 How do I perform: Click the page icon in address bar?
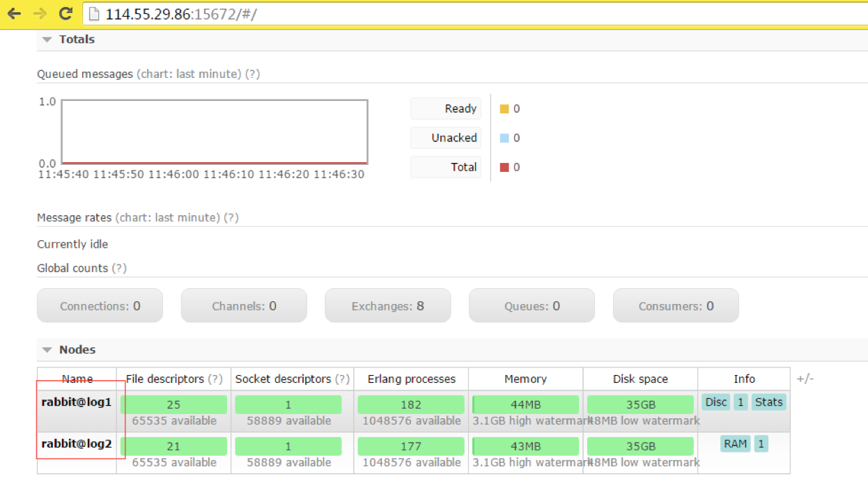point(95,14)
